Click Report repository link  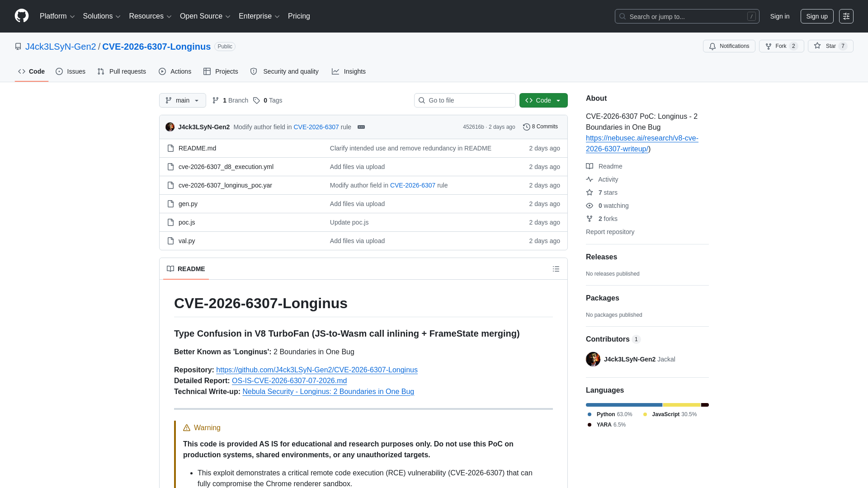pyautogui.click(x=610, y=232)
